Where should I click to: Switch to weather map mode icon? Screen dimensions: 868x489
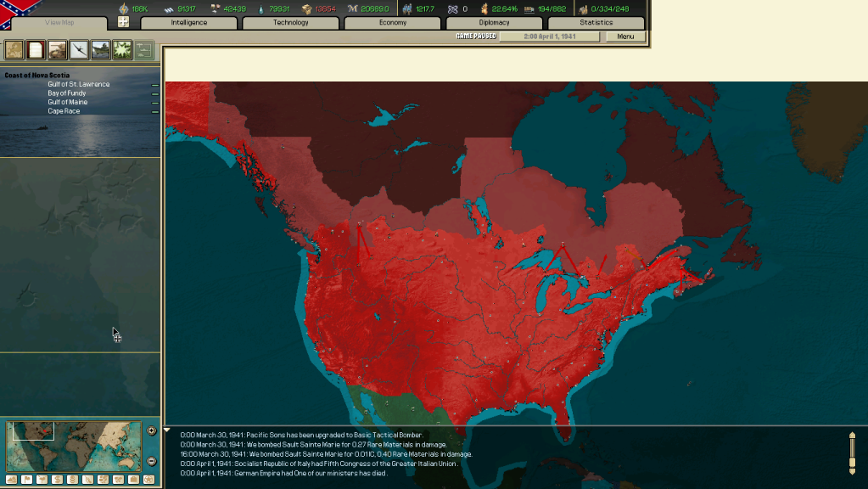tap(42, 480)
